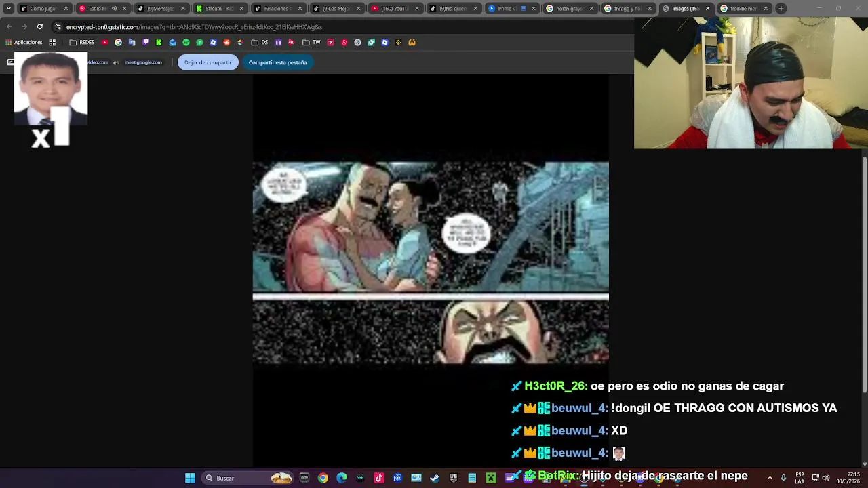Open Epic Games launcher from taskbar
Screen dimensions: 868x488
click(x=454, y=478)
